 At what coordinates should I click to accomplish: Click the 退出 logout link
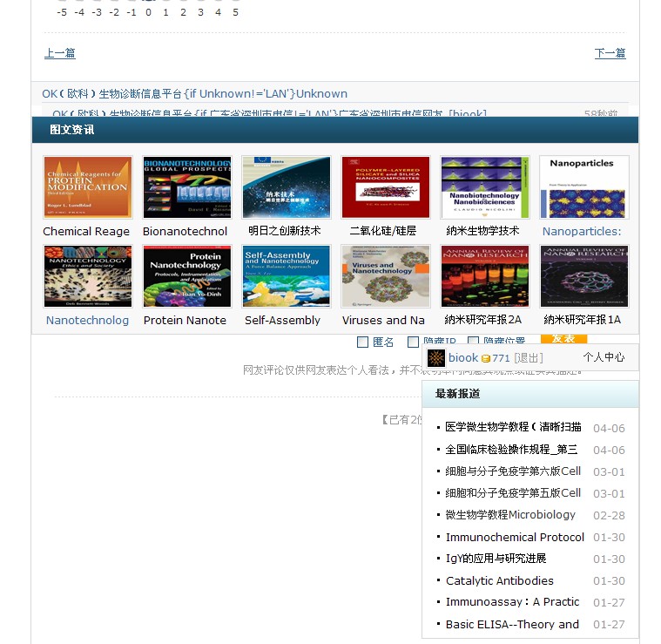click(529, 358)
